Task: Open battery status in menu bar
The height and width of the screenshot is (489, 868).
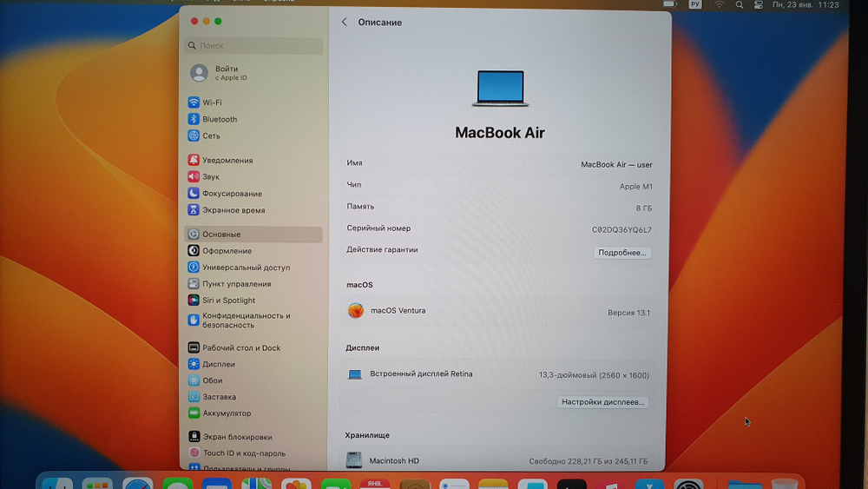Action: click(x=670, y=4)
